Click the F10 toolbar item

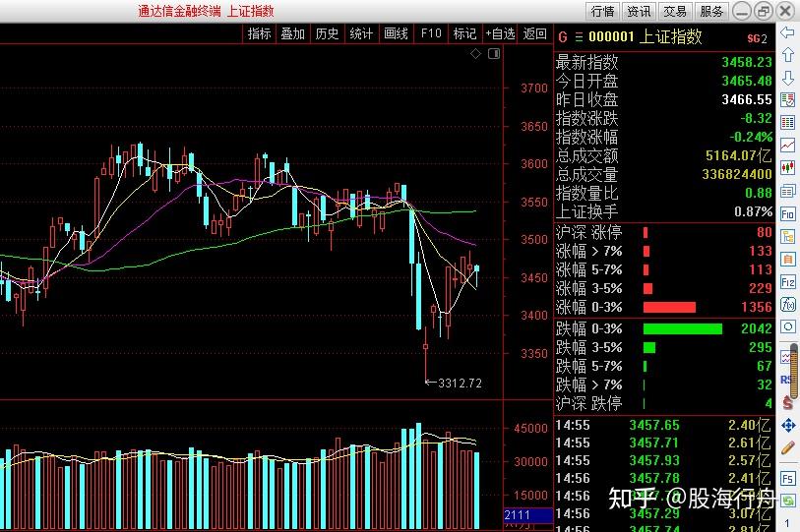coord(431,33)
